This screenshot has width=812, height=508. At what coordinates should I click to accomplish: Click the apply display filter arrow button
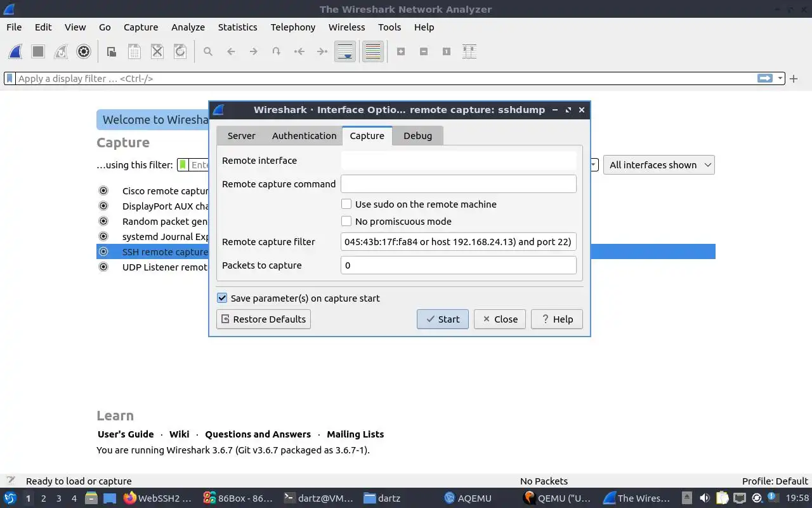click(765, 78)
